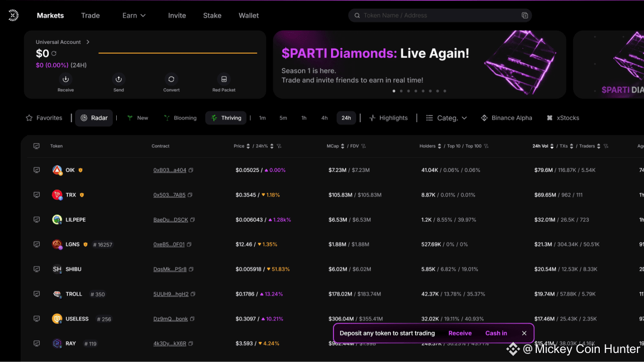The image size is (644, 362).
Task: Click the Send icon in Universal Account
Action: coord(119,79)
